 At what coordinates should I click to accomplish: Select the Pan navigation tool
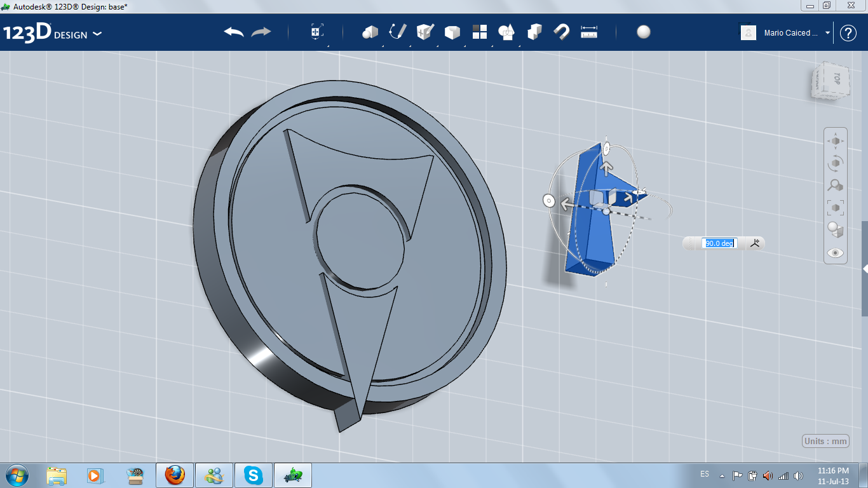[836, 141]
